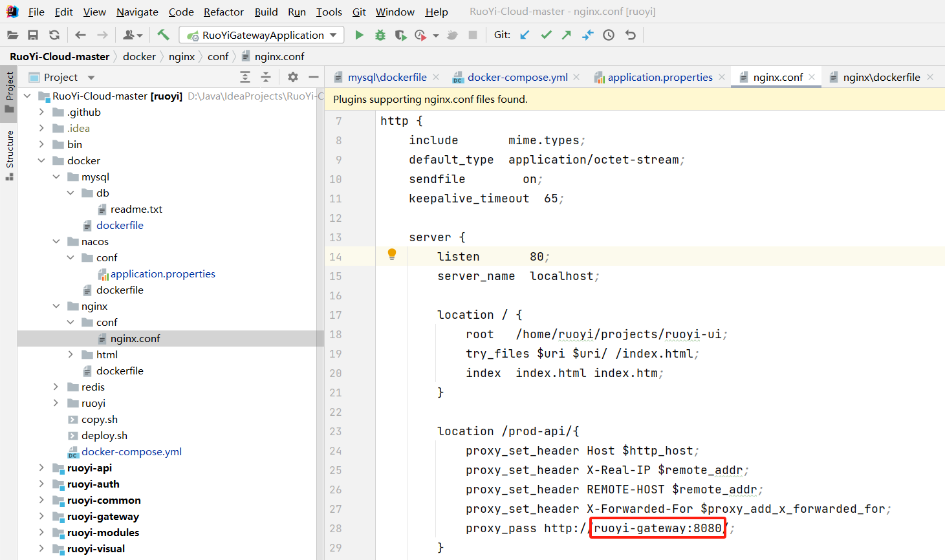Collapse the nginx folder
The height and width of the screenshot is (560, 945).
(x=56, y=306)
